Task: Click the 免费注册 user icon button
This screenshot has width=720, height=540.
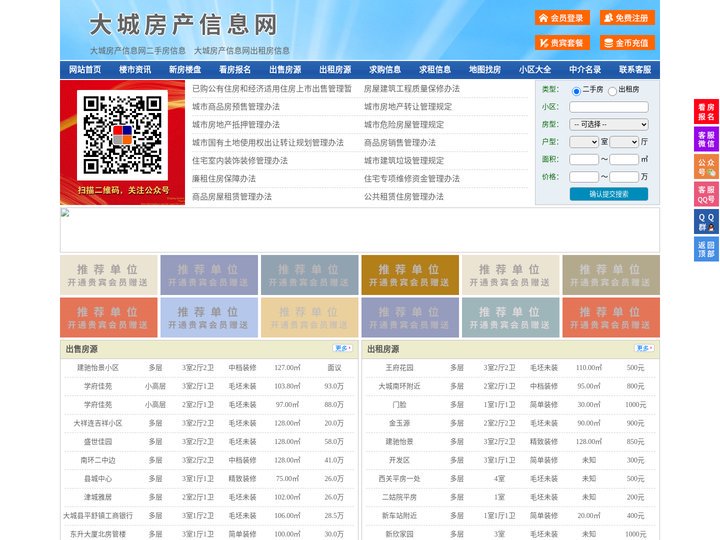Action: click(x=627, y=18)
